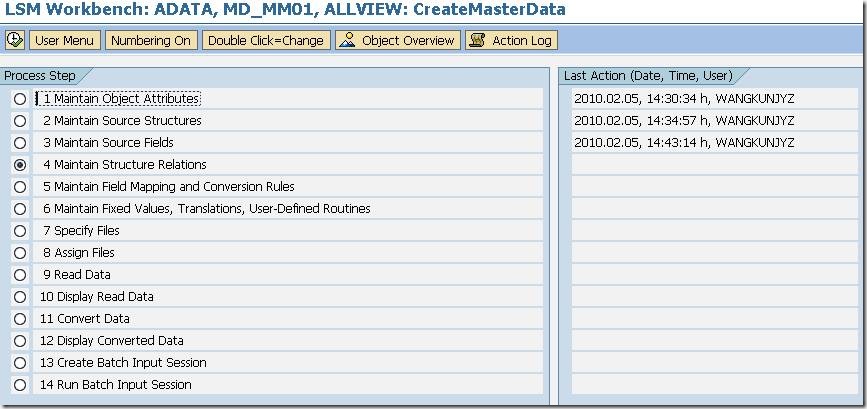This screenshot has height=409, width=867.
Task: Select radio for Convert Data
Action: click(20, 319)
